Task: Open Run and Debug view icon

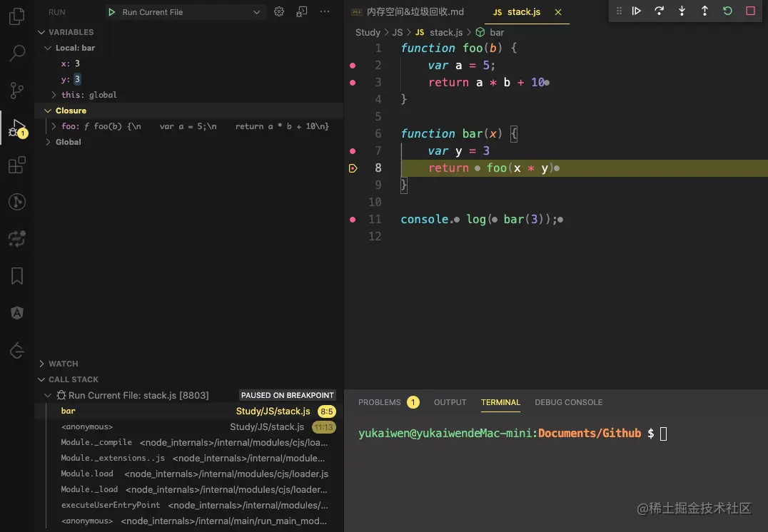Action: click(x=18, y=128)
